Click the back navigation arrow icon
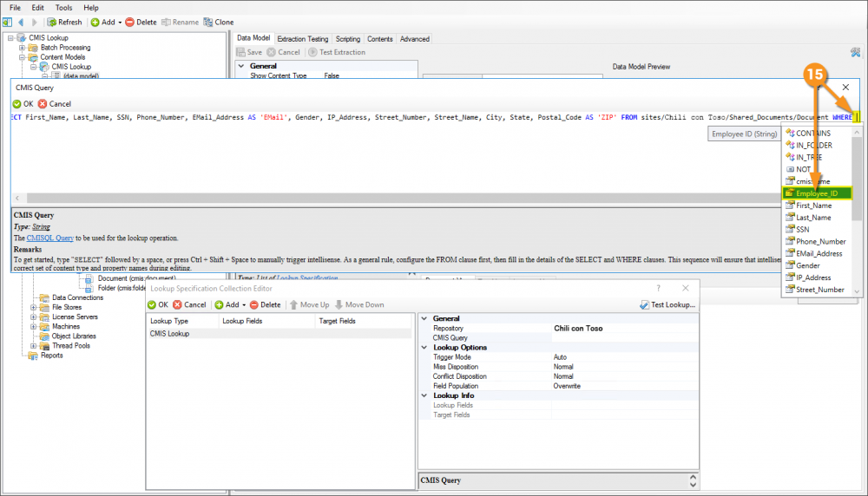This screenshot has width=868, height=496. click(x=21, y=23)
